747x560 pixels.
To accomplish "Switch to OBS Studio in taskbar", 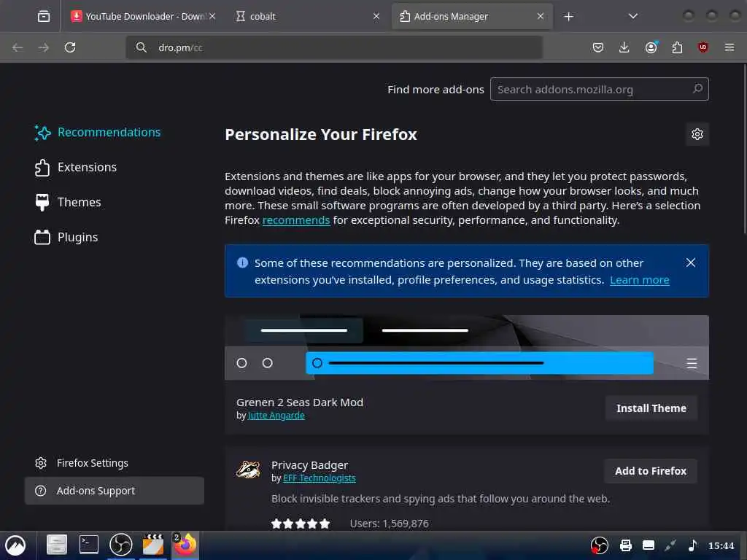I will pyautogui.click(x=120, y=545).
